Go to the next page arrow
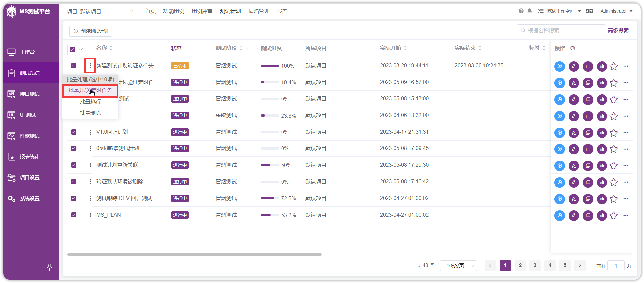The height and width of the screenshot is (283, 644). click(580, 266)
